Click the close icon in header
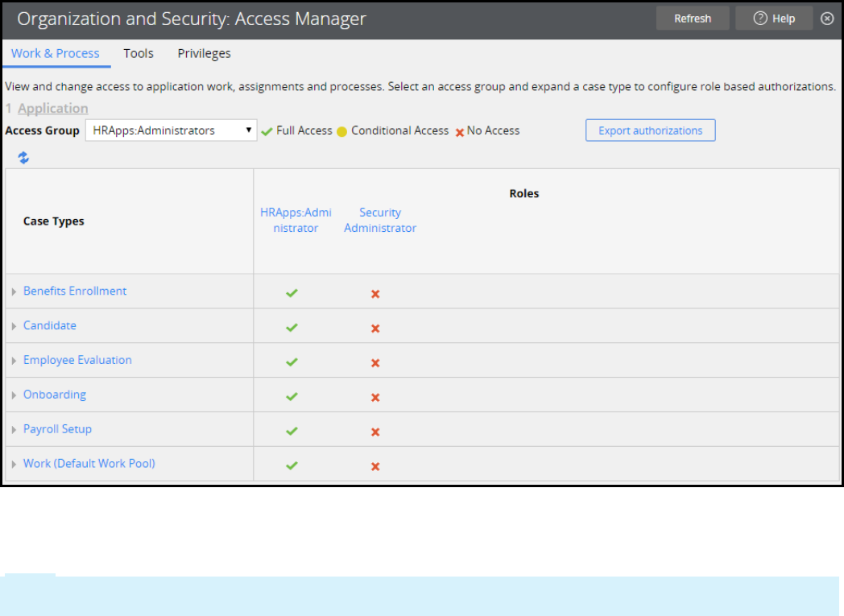This screenshot has width=844, height=616. click(827, 19)
